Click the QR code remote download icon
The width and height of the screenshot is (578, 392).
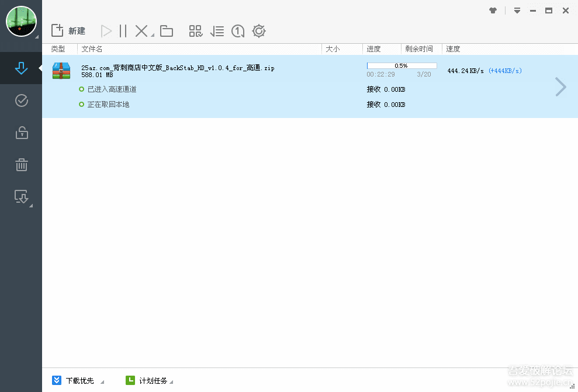pyautogui.click(x=195, y=30)
